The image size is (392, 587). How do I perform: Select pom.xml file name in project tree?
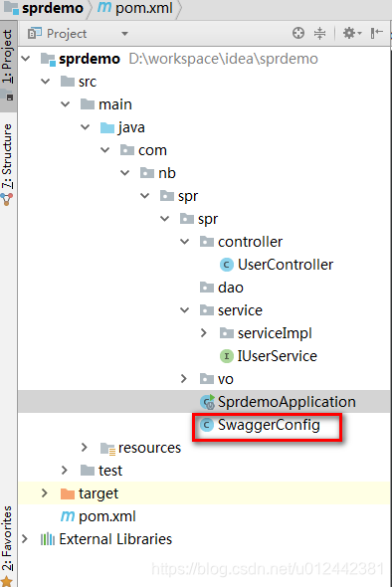(107, 516)
